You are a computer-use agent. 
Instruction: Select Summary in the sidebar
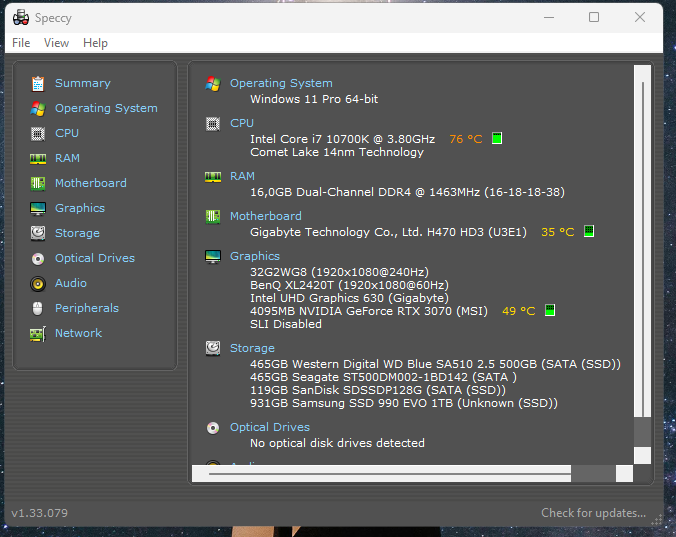tap(83, 83)
